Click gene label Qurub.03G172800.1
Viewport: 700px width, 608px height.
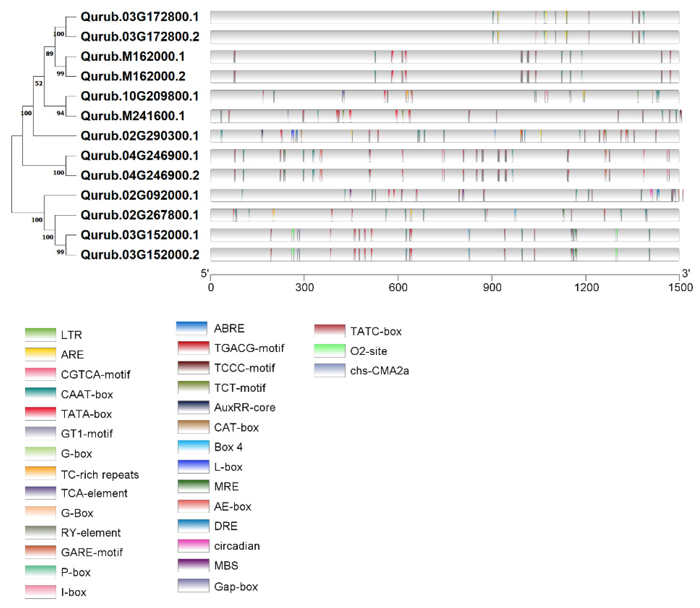tap(140, 17)
